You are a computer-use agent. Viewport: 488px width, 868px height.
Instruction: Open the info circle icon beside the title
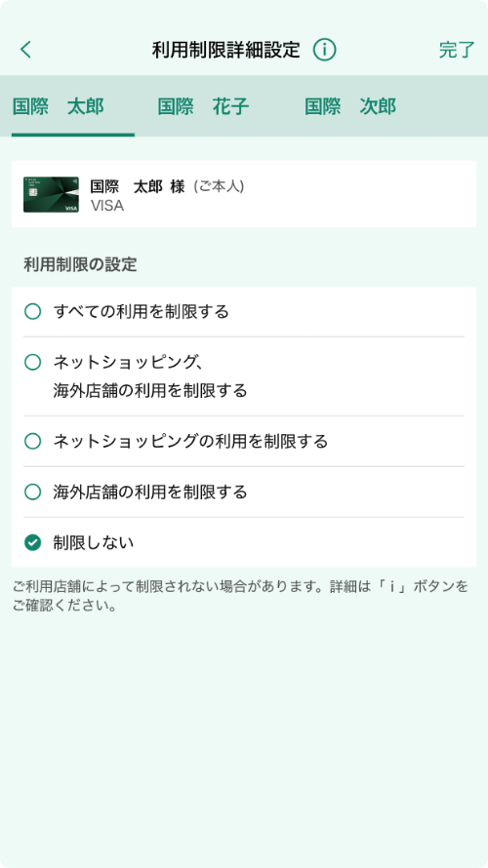click(325, 50)
